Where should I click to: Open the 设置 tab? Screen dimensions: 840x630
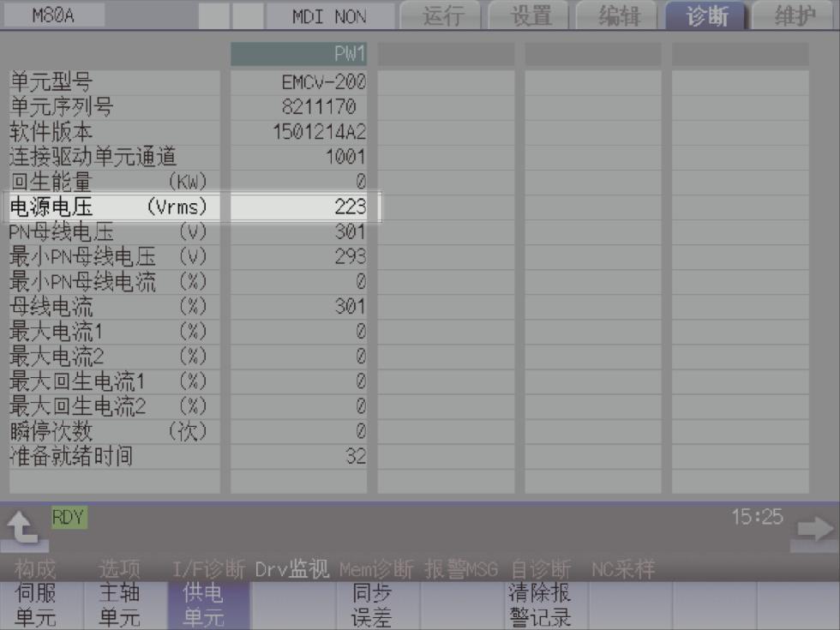(x=531, y=16)
